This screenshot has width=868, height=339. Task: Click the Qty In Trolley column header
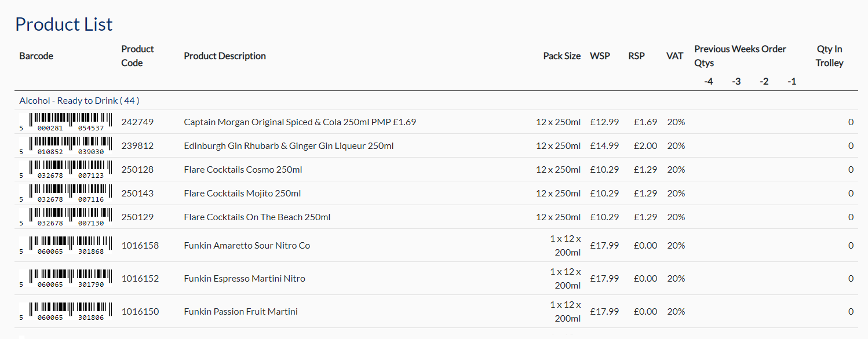point(829,56)
